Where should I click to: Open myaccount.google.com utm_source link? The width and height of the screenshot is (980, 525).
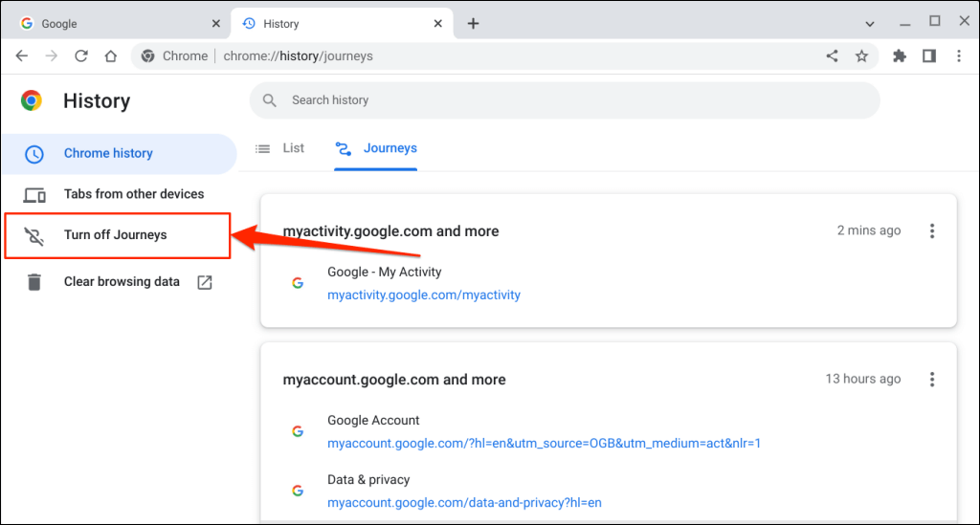pos(544,444)
